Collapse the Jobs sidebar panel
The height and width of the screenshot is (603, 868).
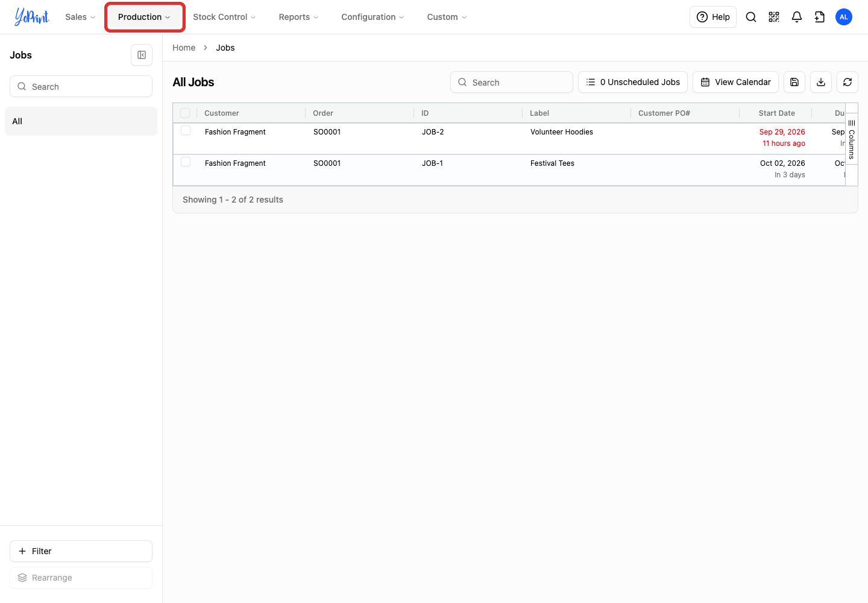(142, 55)
